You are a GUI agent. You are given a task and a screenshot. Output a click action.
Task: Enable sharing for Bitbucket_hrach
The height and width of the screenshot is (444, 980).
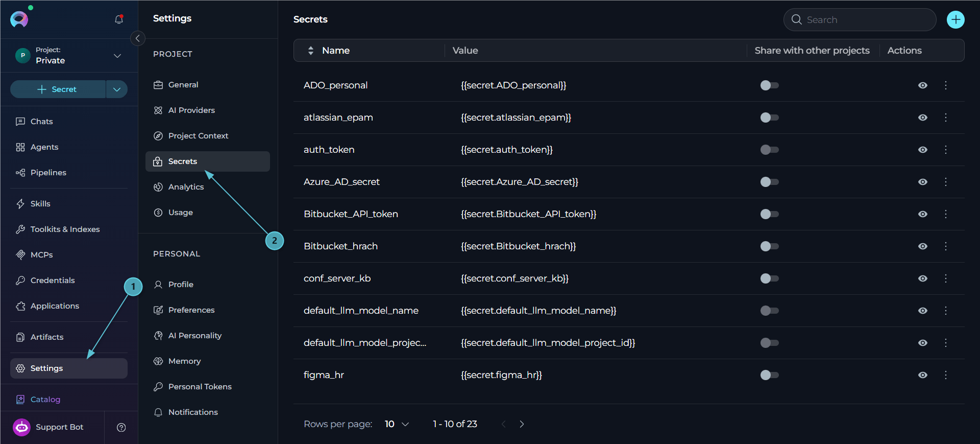pos(769,246)
